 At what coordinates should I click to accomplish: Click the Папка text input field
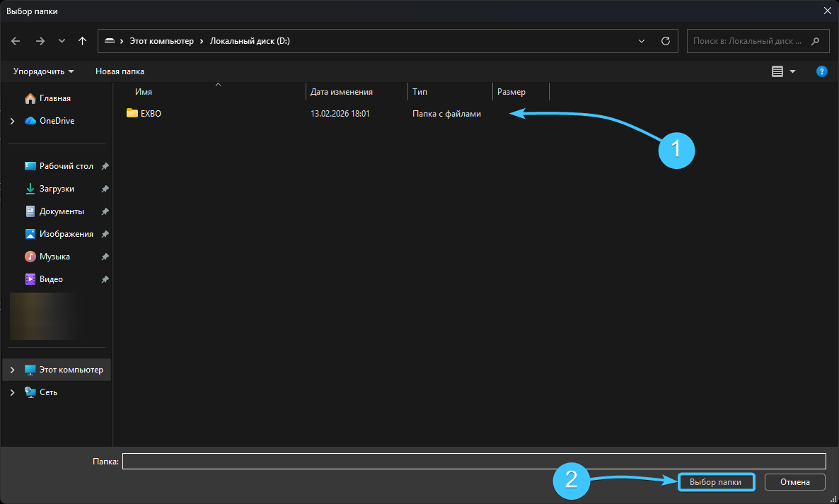[474, 461]
